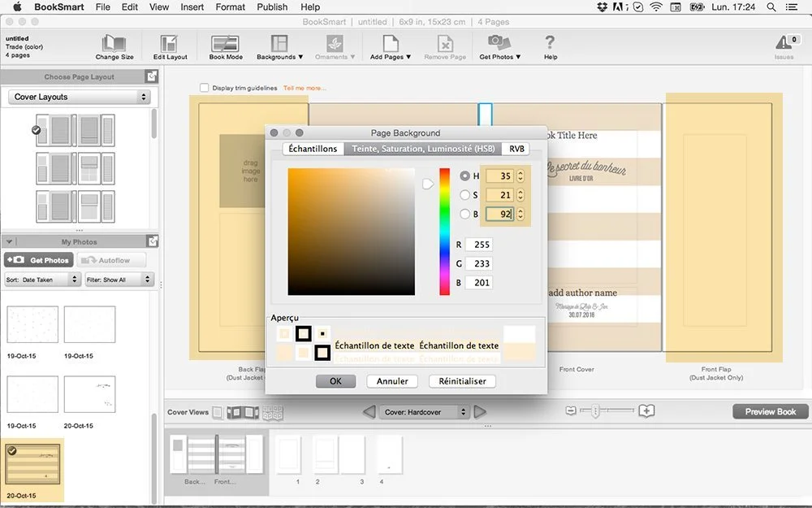Detach the Choose Page Layout panel
Image resolution: width=812 pixels, height=508 pixels.
152,76
